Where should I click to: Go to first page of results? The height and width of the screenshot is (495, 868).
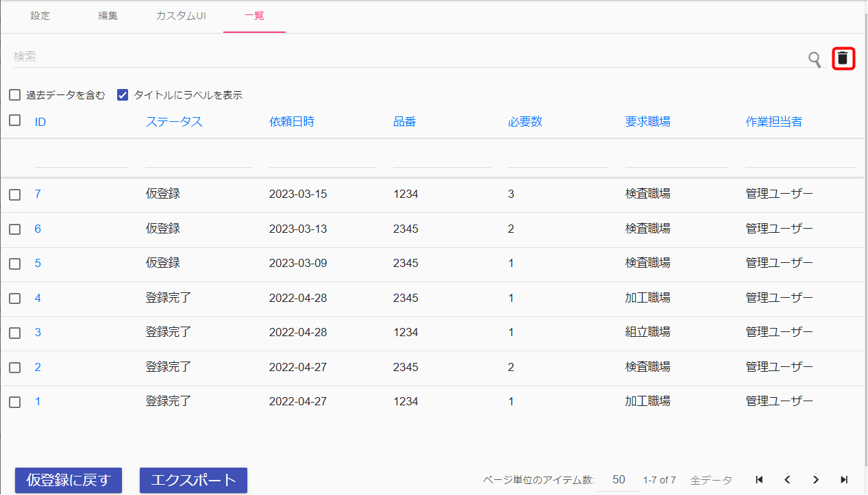(x=759, y=480)
